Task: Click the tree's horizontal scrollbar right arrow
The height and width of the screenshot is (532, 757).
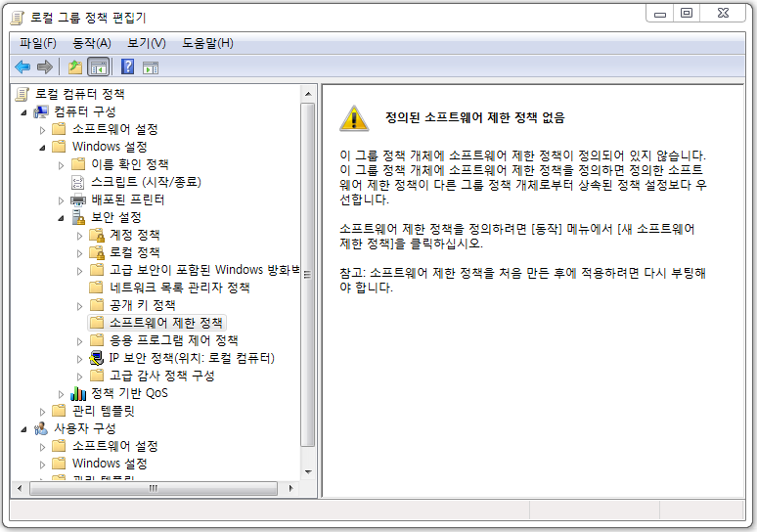Action: point(290,488)
